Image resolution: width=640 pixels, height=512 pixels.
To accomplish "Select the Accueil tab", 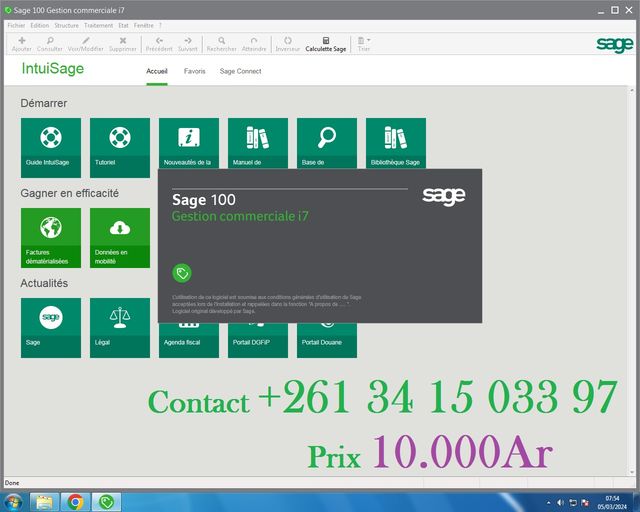I will (157, 71).
